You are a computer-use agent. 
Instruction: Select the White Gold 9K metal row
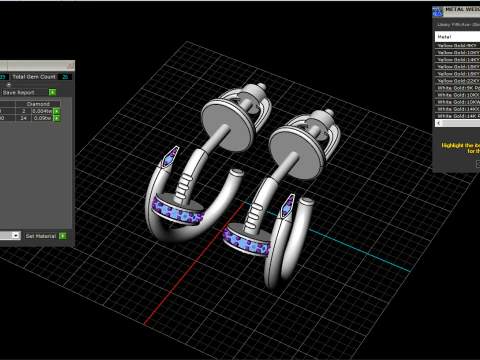pyautogui.click(x=457, y=88)
